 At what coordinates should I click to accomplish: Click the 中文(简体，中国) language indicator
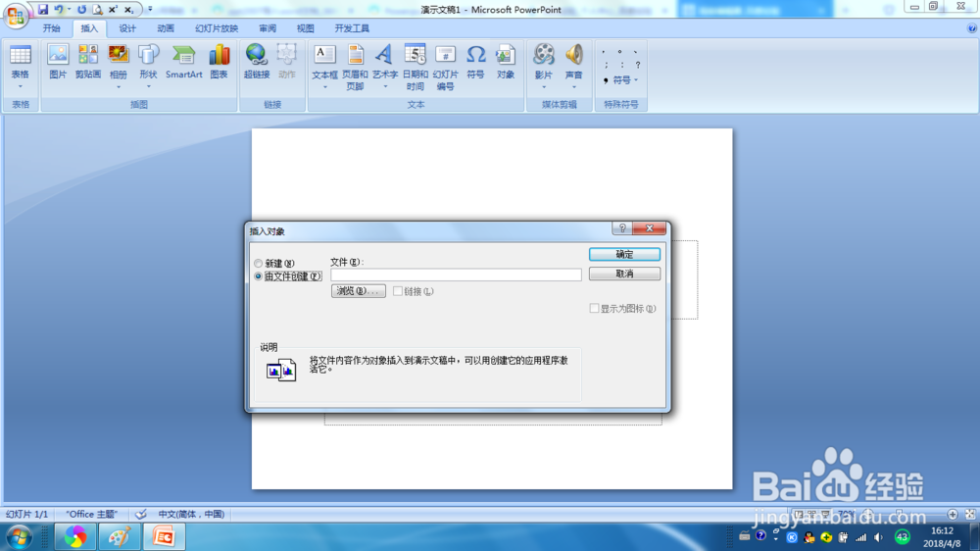pos(191,514)
